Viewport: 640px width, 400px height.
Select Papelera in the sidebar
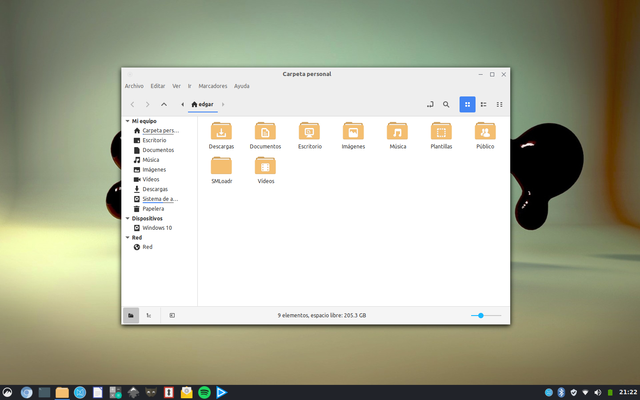point(153,208)
